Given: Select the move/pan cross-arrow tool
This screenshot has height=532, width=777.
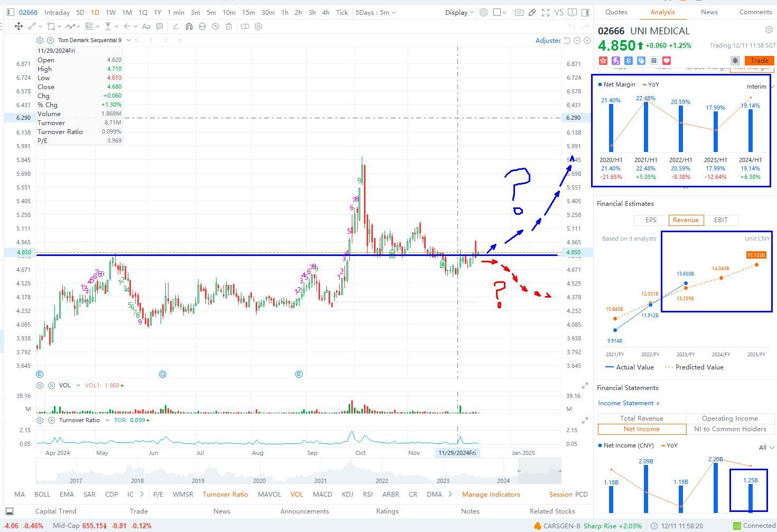Looking at the screenshot, I should click(18, 26).
